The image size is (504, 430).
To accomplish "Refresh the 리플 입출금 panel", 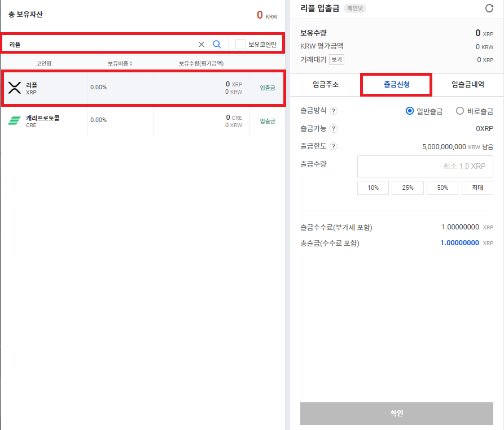I will click(489, 8).
